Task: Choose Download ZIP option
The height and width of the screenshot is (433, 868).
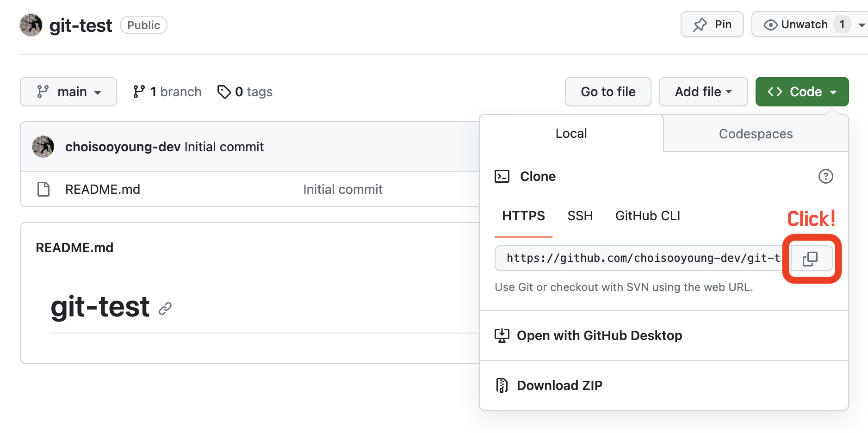Action: [x=664, y=385]
